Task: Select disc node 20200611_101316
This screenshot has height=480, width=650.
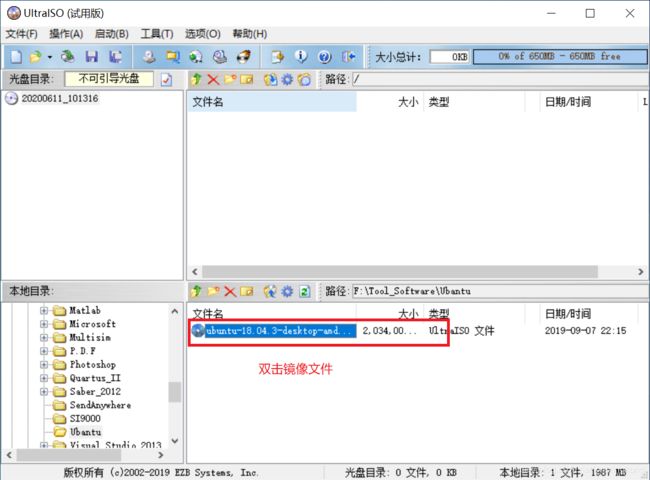Action: pos(60,99)
